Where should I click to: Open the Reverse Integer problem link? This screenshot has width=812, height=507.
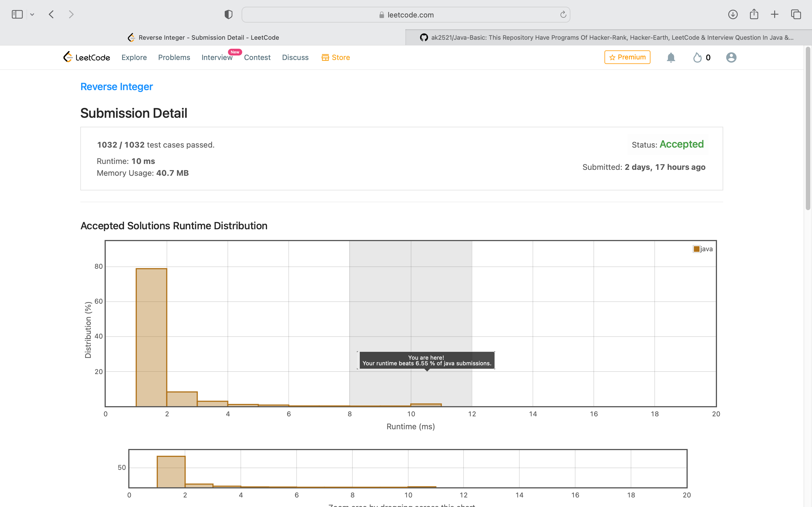pos(116,86)
